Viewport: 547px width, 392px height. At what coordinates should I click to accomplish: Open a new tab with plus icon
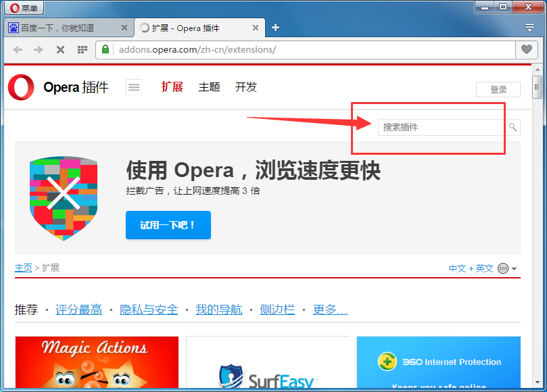(275, 28)
